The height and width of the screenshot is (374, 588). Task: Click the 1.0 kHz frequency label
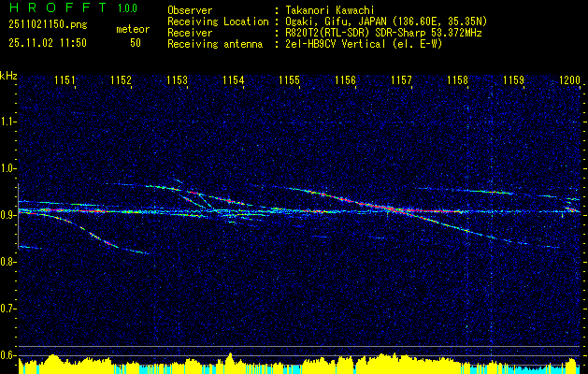pyautogui.click(x=7, y=168)
